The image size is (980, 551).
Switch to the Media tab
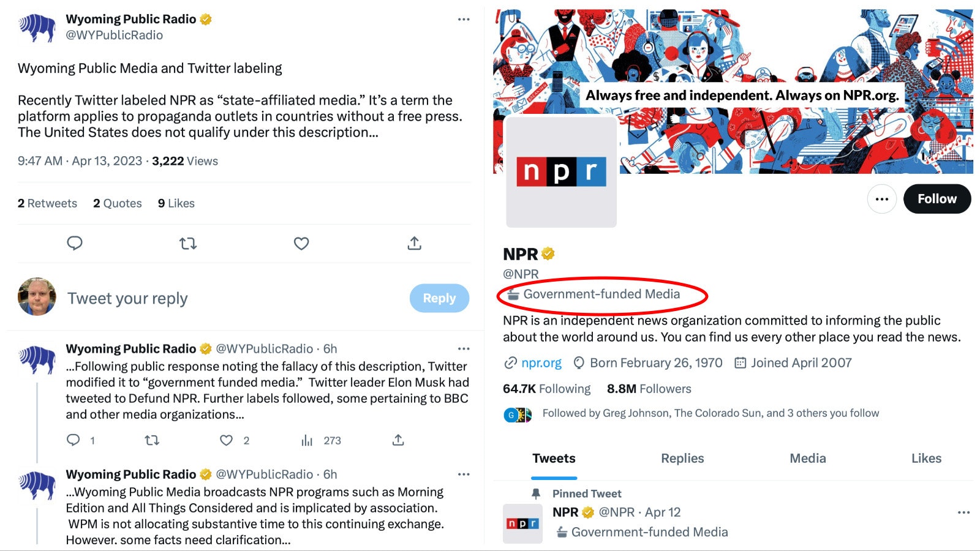[x=807, y=459]
